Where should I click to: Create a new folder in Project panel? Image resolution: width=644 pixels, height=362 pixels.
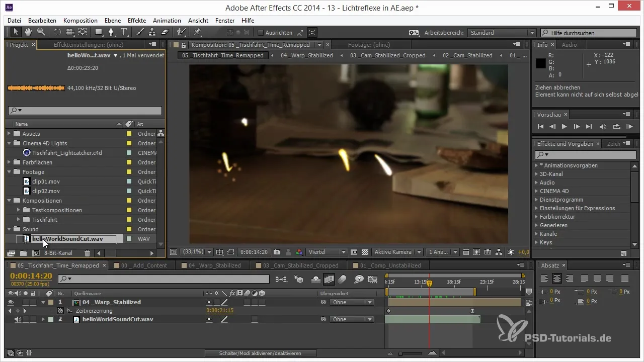23,253
